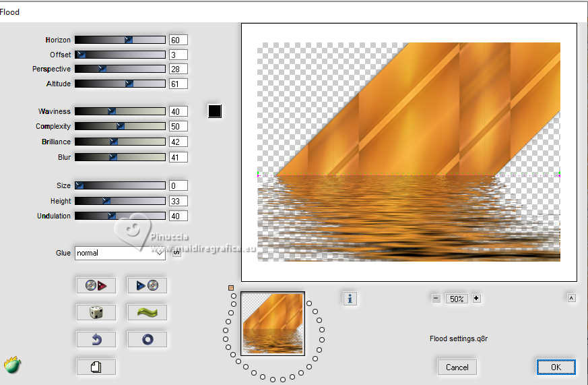Open the Glue mode dropdown showing normal
Viewport: 588px width, 385px height.
[x=120, y=253]
